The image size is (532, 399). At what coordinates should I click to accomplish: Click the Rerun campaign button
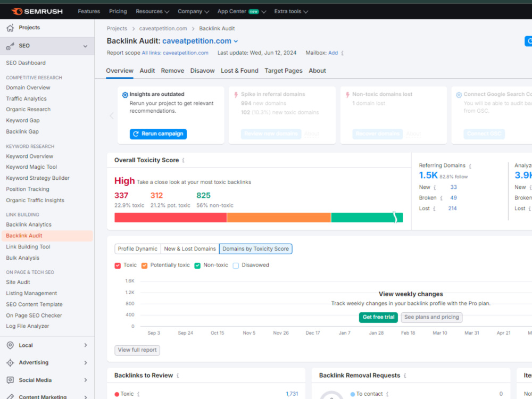click(158, 134)
